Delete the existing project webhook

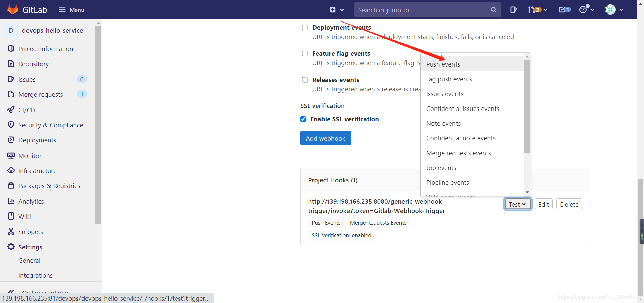[569, 204]
